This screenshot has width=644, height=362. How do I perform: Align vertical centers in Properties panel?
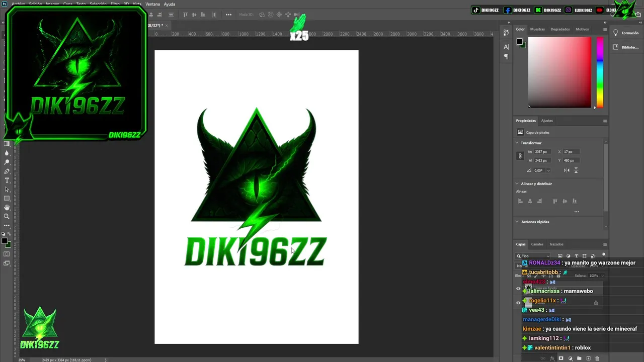pos(565,201)
